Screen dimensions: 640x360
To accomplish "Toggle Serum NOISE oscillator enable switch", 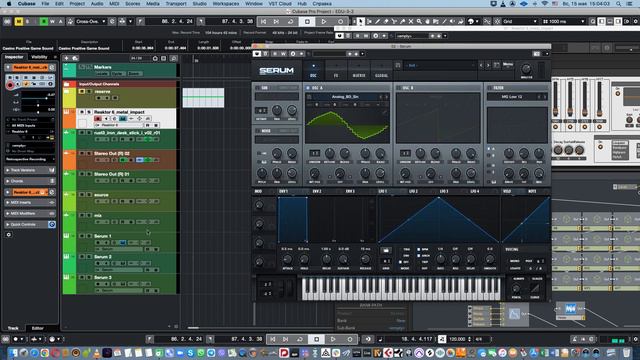I will (258, 131).
